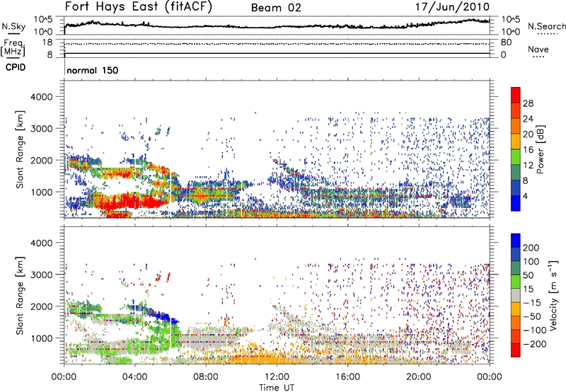Image resolution: width=566 pixels, height=392 pixels.
Task: Pick the orange 20–24 dB Power segment
Action: (x=516, y=126)
